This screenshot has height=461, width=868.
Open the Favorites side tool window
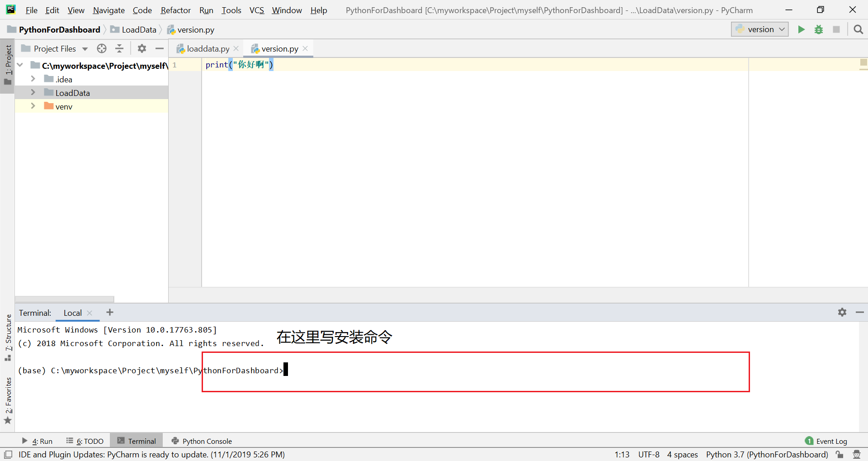[x=8, y=400]
